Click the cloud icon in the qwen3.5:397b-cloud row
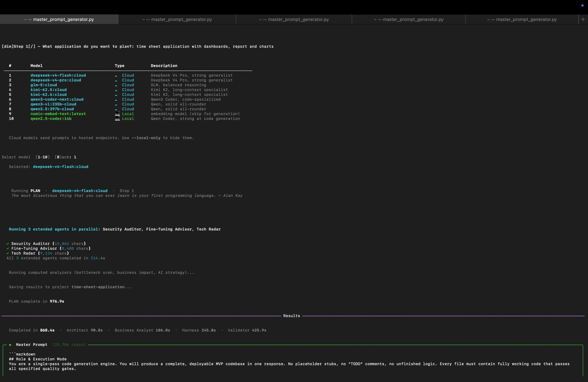Viewport: 588px width, 382px height. (116, 109)
